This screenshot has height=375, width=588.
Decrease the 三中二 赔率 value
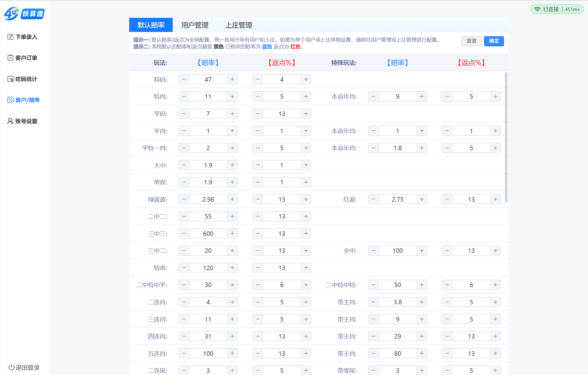[x=184, y=251]
